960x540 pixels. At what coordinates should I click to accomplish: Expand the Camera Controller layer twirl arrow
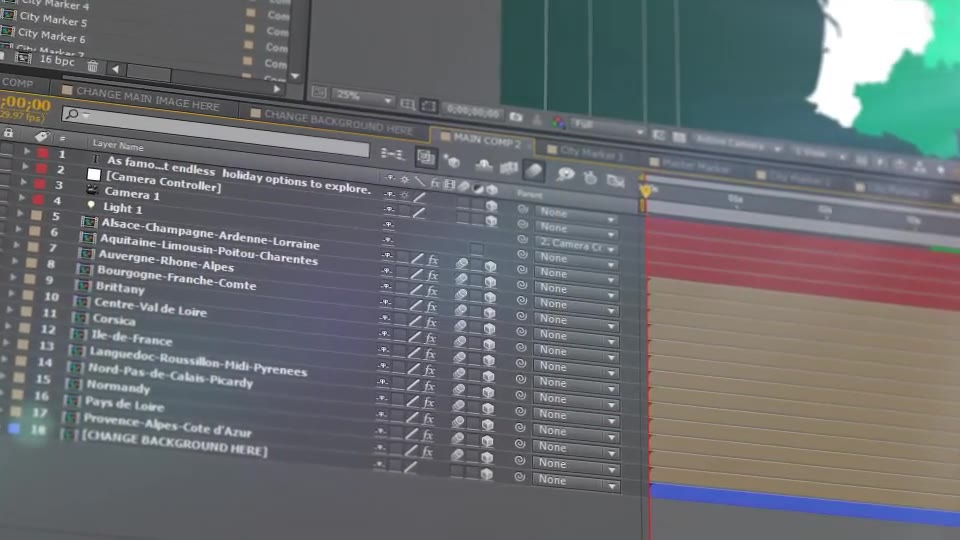(x=25, y=166)
